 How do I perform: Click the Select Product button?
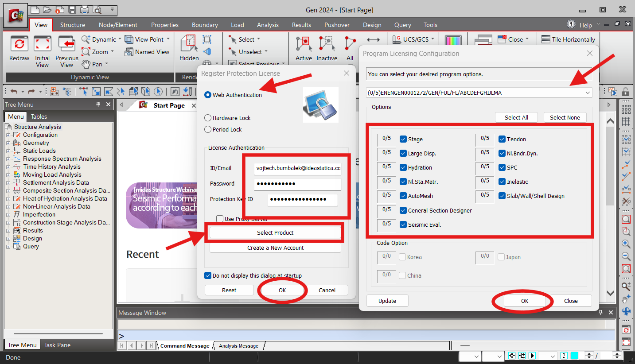pos(275,232)
